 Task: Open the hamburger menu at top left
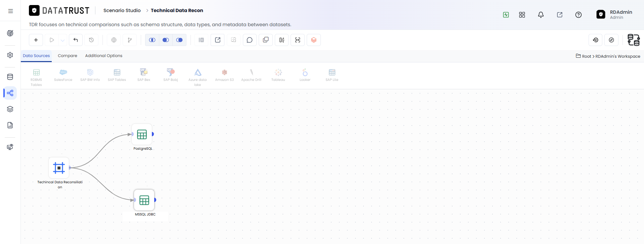pyautogui.click(x=10, y=11)
